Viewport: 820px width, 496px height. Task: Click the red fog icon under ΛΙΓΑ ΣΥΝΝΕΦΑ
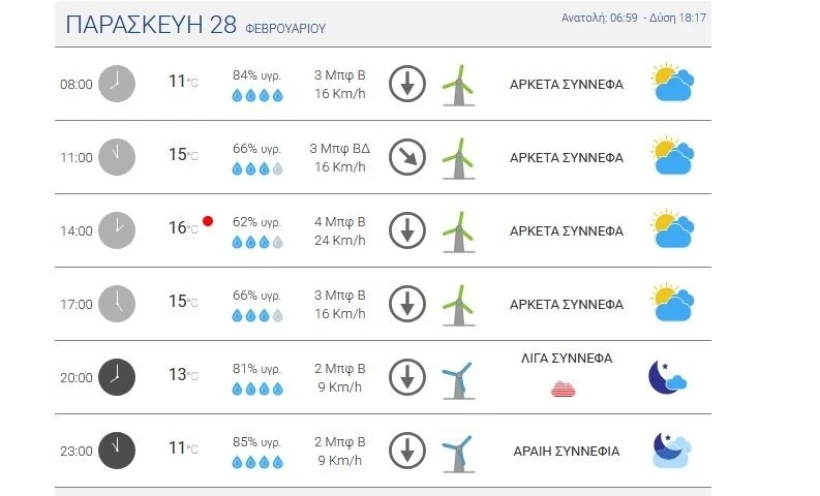pyautogui.click(x=563, y=389)
